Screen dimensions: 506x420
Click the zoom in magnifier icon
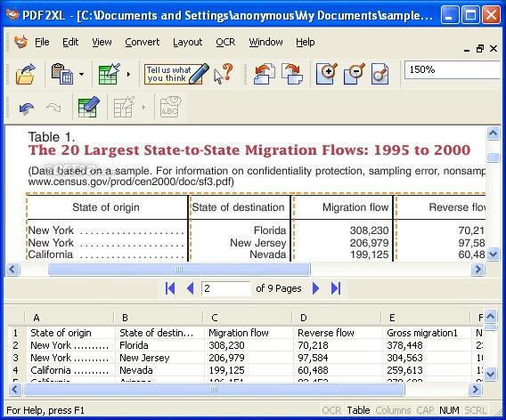(327, 74)
